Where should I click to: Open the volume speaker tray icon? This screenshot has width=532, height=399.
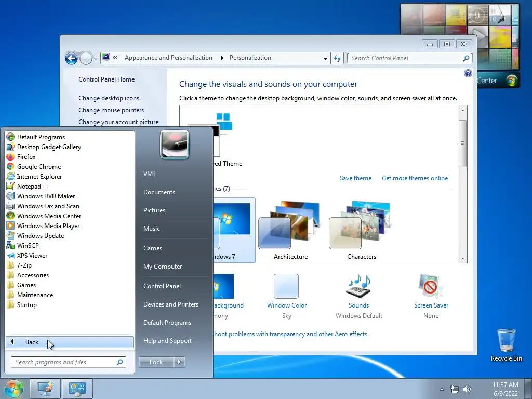tap(467, 389)
